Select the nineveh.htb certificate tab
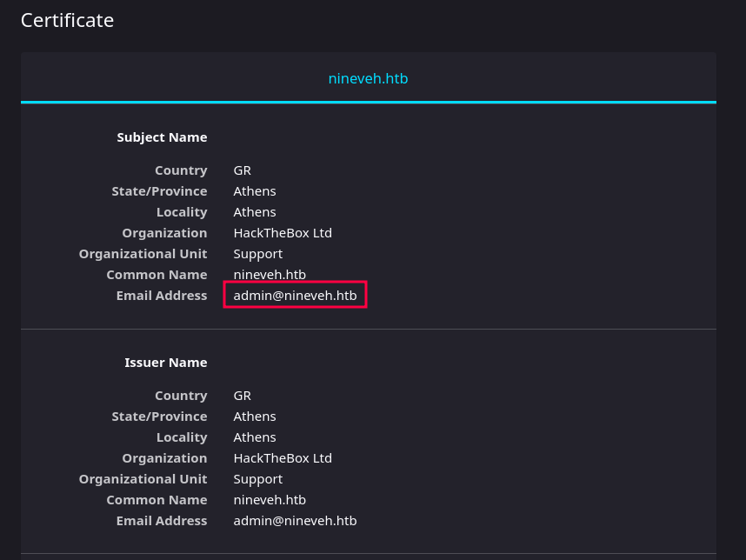Viewport: 746px width, 560px height. 368,78
